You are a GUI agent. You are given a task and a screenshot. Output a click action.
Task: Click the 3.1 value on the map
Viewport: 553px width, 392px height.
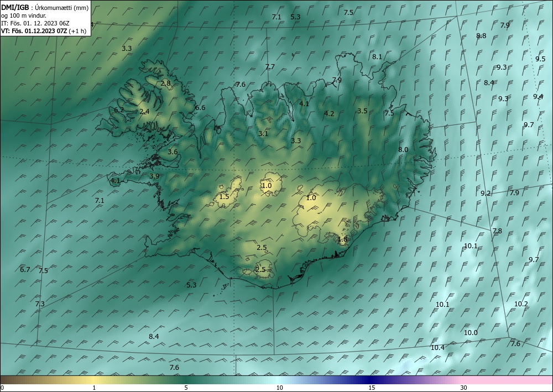(x=263, y=134)
